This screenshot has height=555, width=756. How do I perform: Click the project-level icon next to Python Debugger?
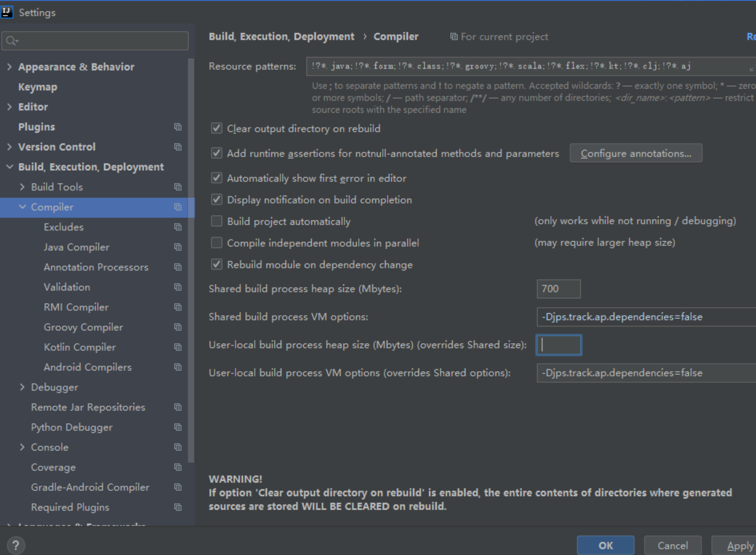[x=178, y=427]
